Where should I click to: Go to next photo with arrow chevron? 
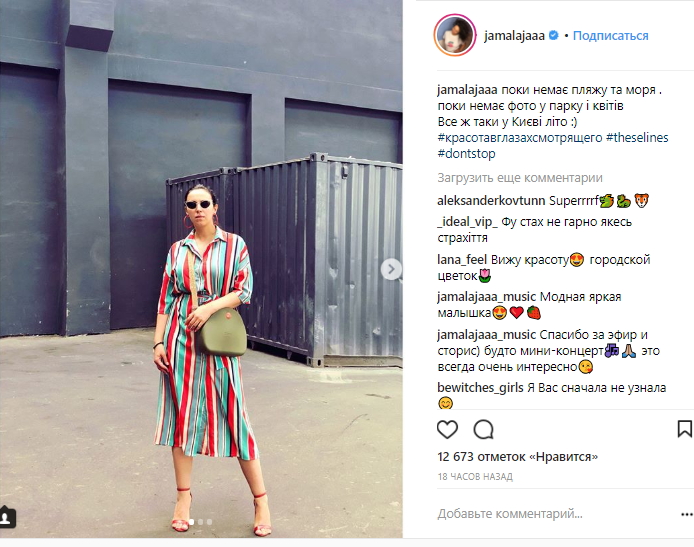coord(391,269)
